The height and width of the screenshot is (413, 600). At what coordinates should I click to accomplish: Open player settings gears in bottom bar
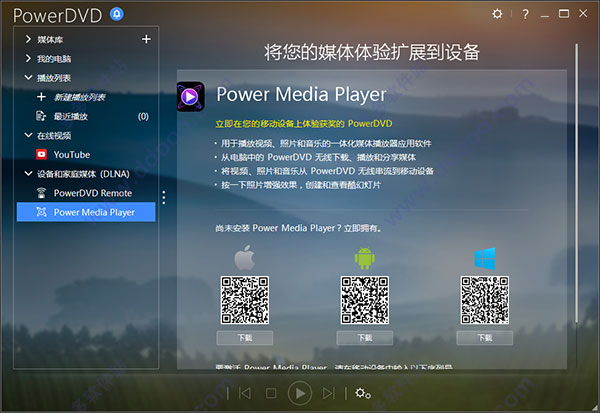point(363,393)
